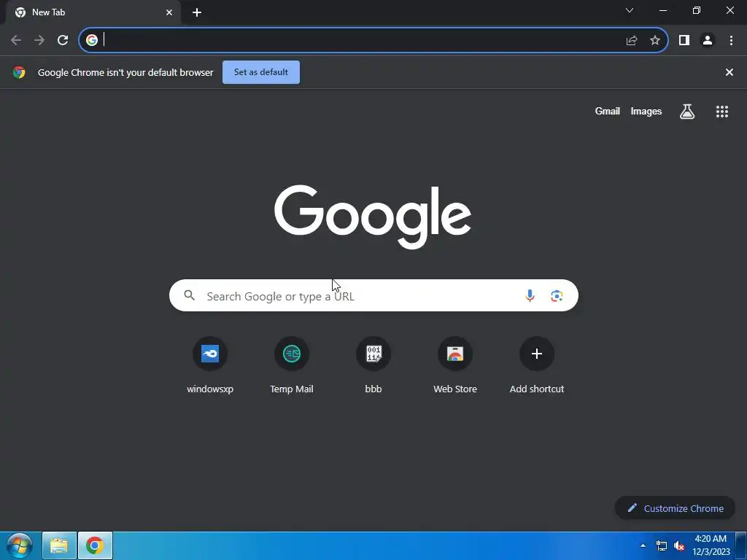The width and height of the screenshot is (747, 560).
Task: Open Search Labs flask icon
Action: click(x=687, y=112)
